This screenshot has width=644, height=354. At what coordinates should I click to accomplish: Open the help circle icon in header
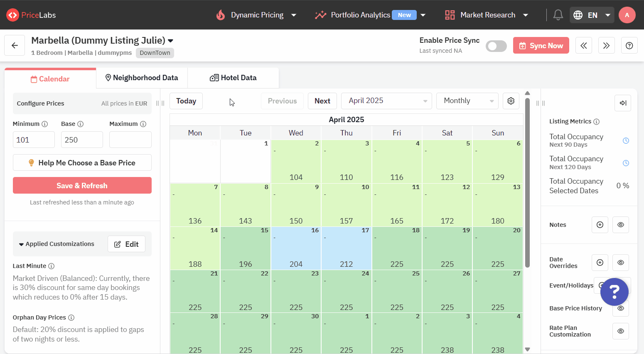click(x=629, y=45)
